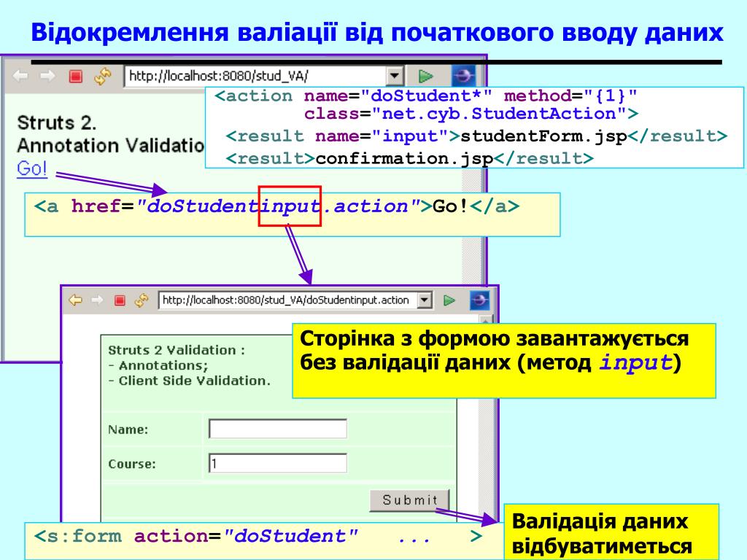The width and height of the screenshot is (747, 560).
Task: Click the slide title 'Відокремлення валіації'
Action: tap(183, 32)
